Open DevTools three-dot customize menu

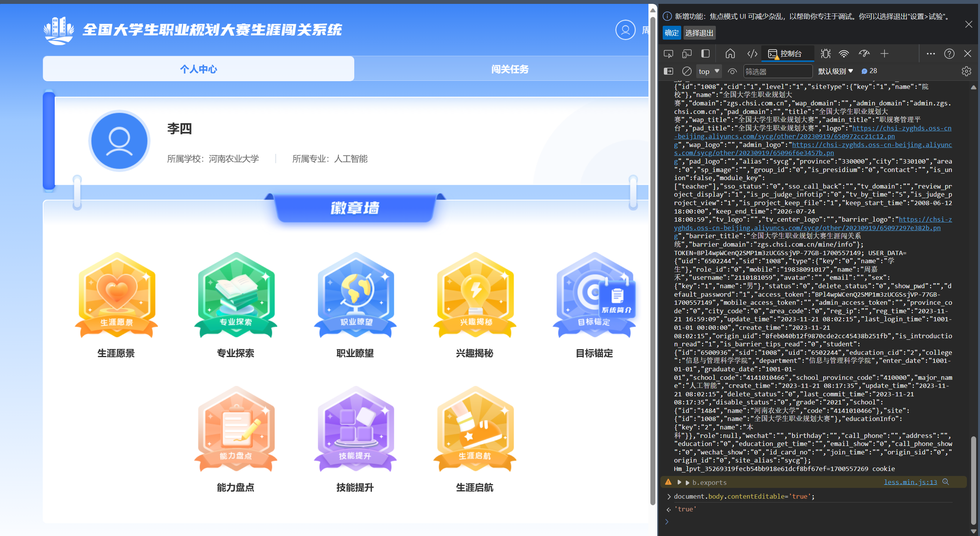pos(931,54)
